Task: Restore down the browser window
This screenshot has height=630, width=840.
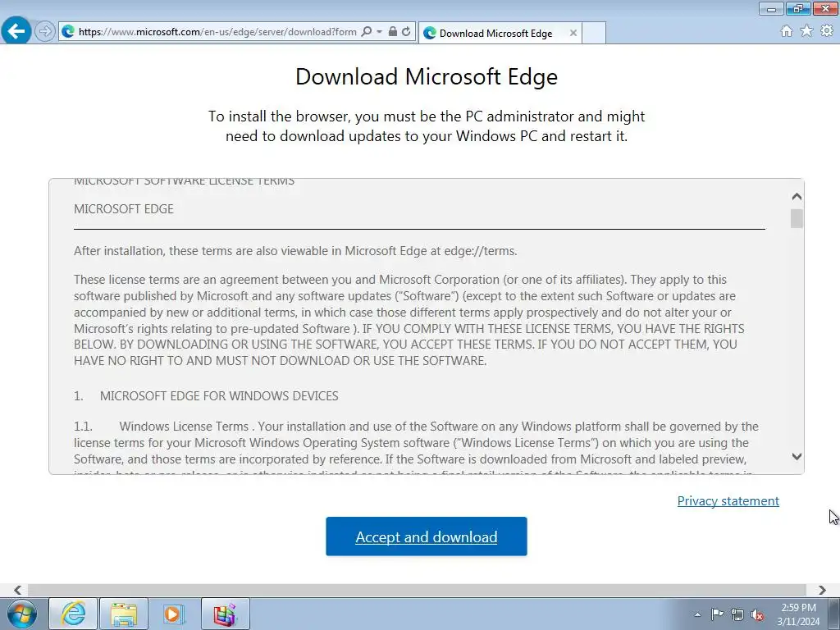Action: 798,8
